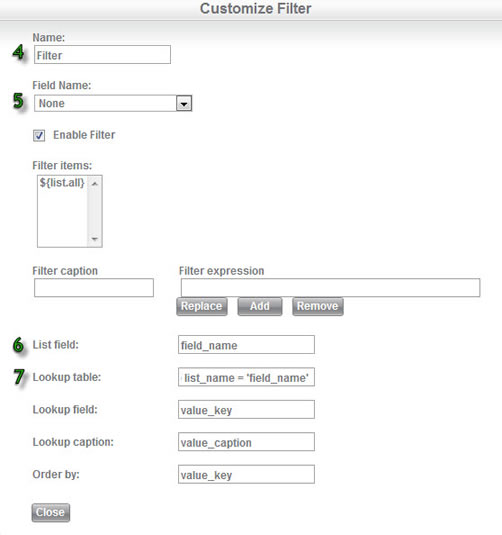Click the Order by input box
This screenshot has height=535, width=502.
[x=246, y=474]
